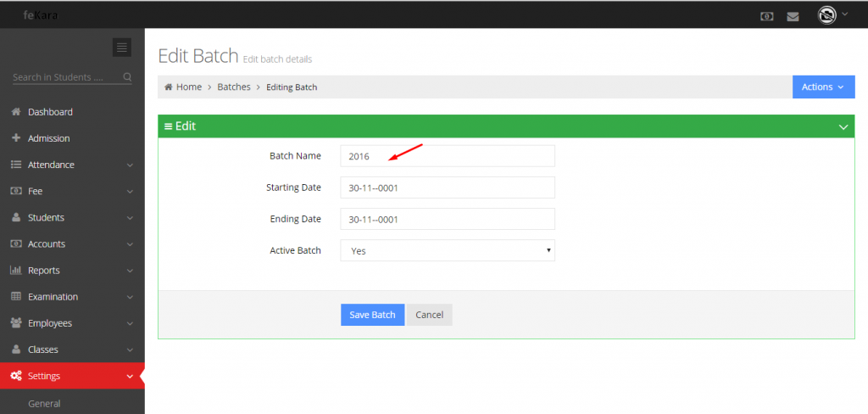The image size is (868, 414).
Task: Open the Active Batch dropdown
Action: [448, 250]
